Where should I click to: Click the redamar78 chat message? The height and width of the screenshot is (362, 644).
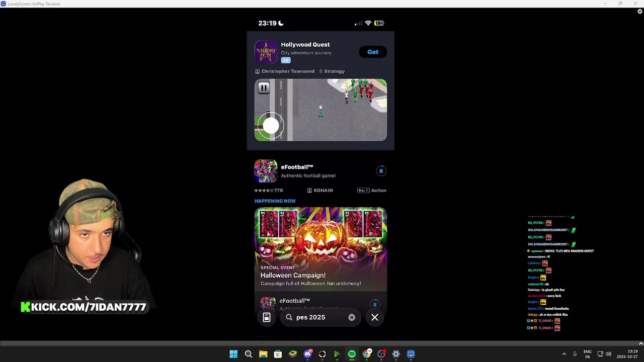(538, 284)
